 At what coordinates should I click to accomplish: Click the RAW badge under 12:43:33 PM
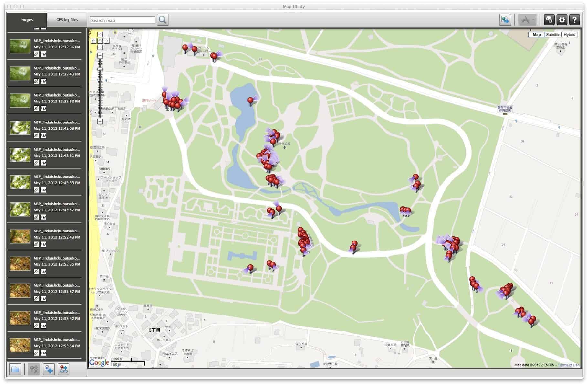coord(43,190)
